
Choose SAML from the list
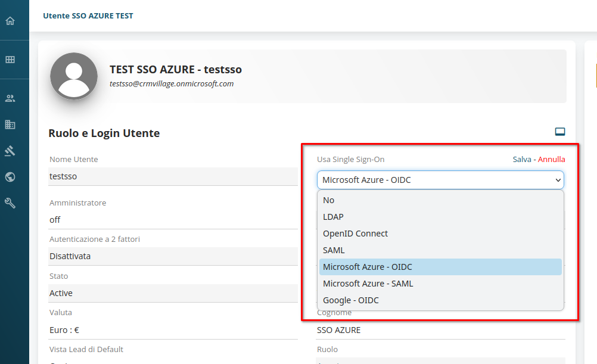click(440, 251)
